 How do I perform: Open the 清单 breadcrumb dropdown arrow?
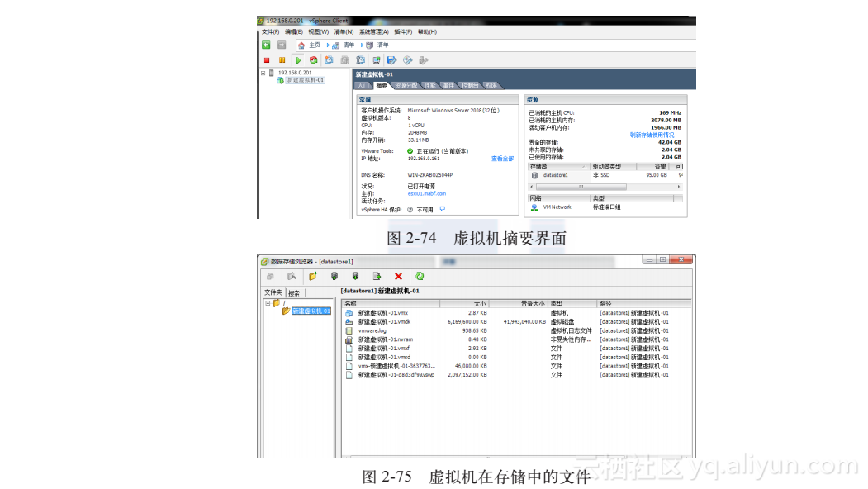click(361, 45)
